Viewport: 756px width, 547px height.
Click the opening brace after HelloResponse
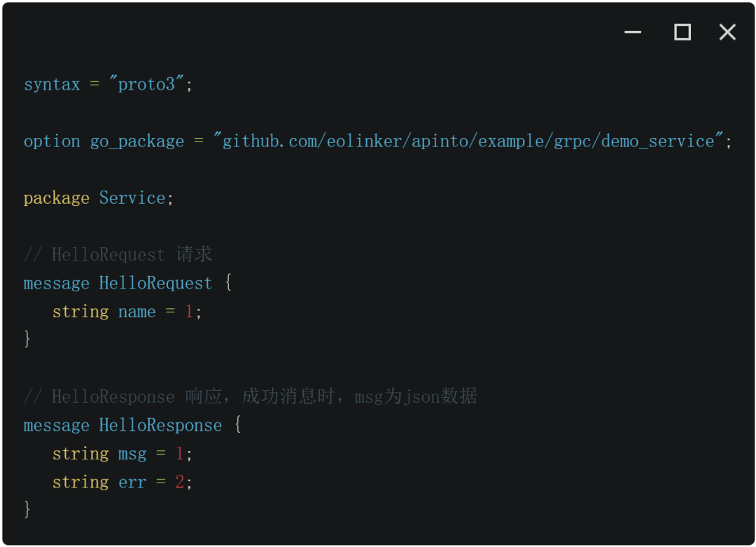point(238,424)
